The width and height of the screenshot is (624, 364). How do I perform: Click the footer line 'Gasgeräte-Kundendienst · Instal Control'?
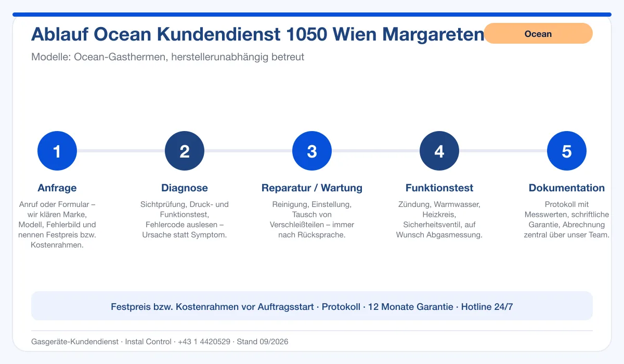point(160,342)
